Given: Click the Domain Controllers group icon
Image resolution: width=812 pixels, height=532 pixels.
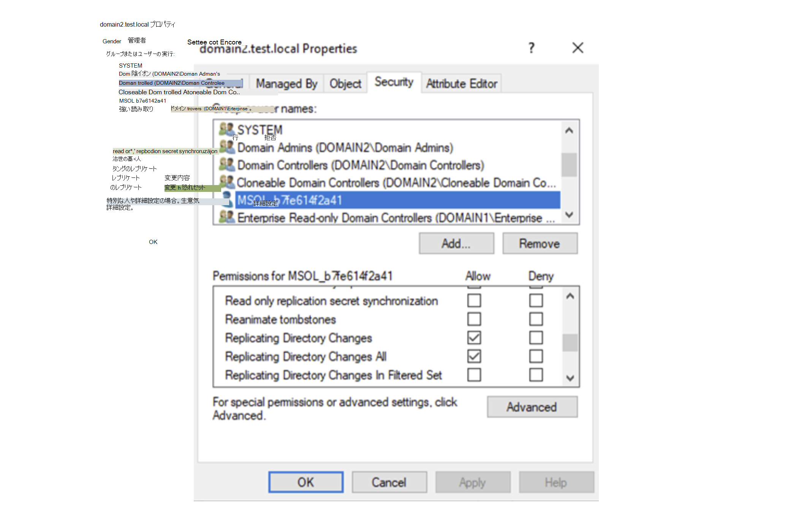Looking at the screenshot, I should [227, 165].
